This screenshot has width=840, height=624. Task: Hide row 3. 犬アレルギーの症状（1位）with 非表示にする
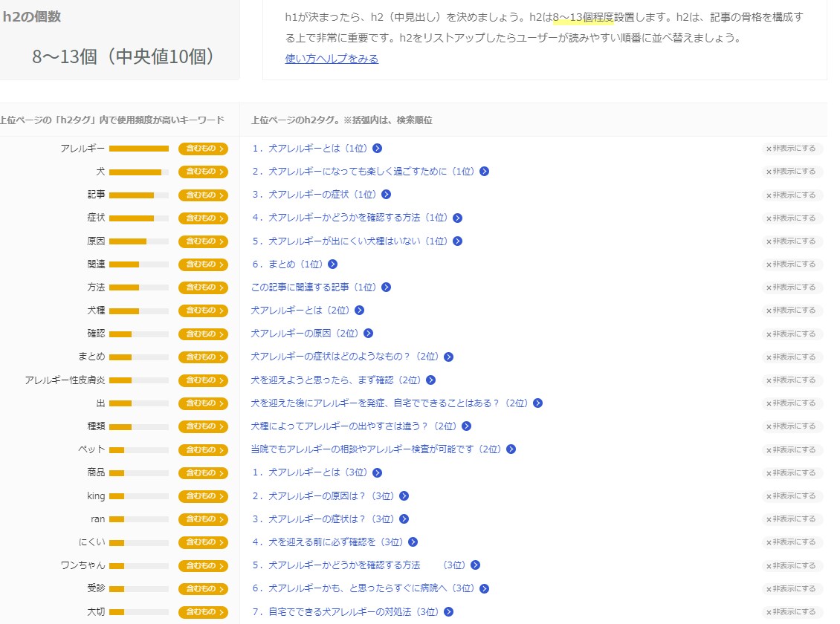791,195
